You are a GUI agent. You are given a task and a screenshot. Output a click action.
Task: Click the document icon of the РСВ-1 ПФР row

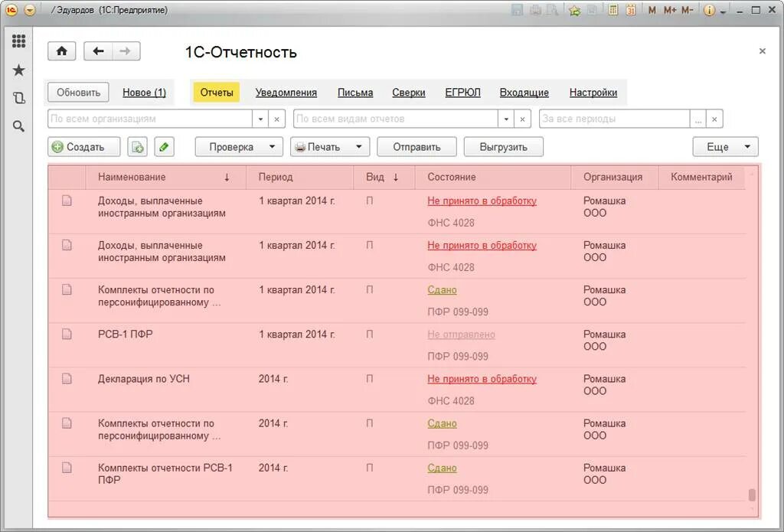pos(67,334)
